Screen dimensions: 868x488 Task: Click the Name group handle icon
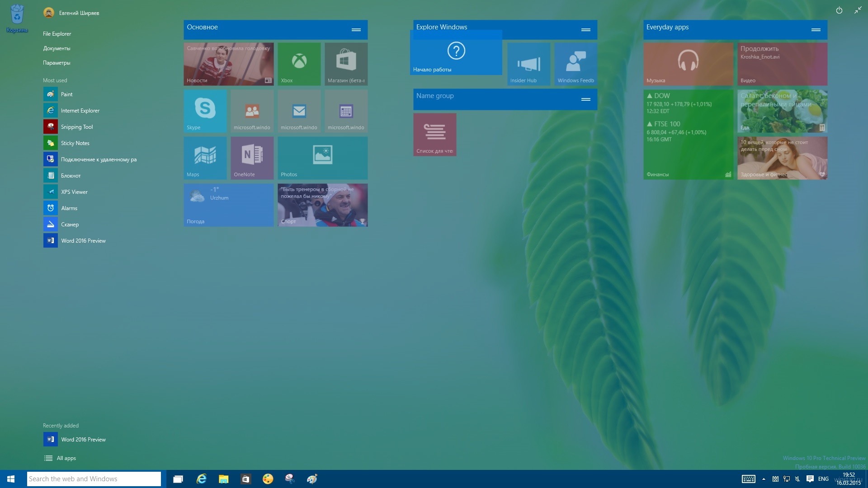coord(586,99)
